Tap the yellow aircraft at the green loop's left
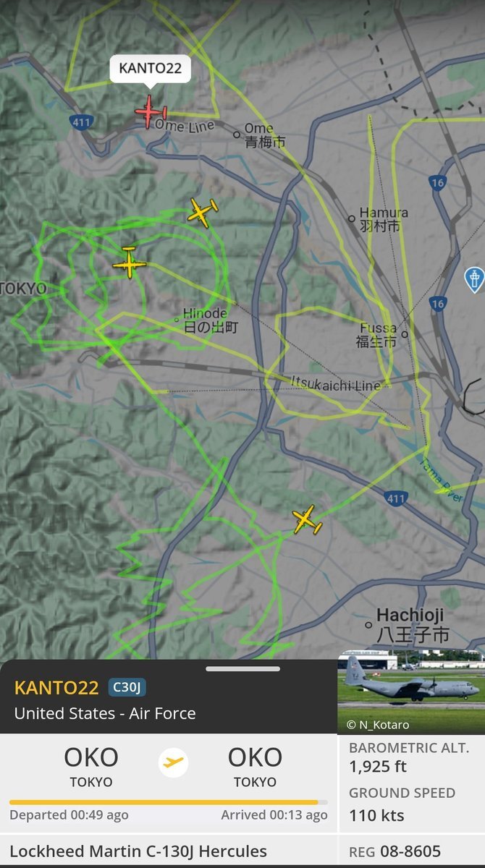 pyautogui.click(x=130, y=263)
